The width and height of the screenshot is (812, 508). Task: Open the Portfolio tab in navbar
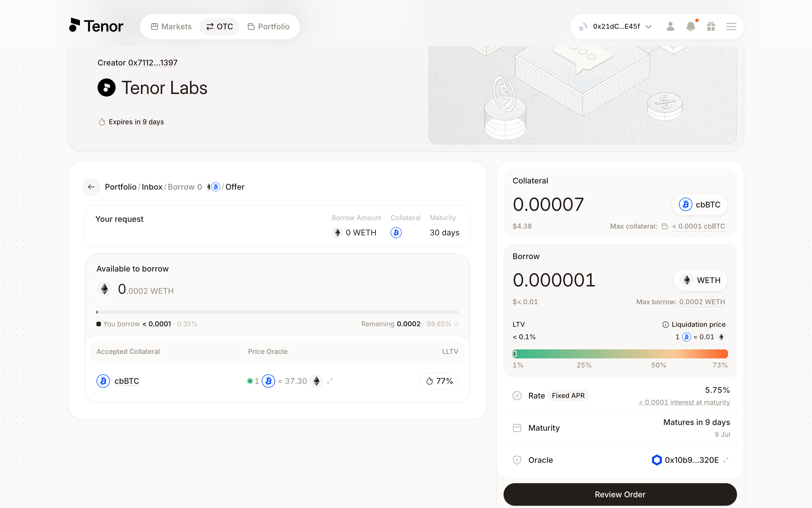pyautogui.click(x=268, y=27)
